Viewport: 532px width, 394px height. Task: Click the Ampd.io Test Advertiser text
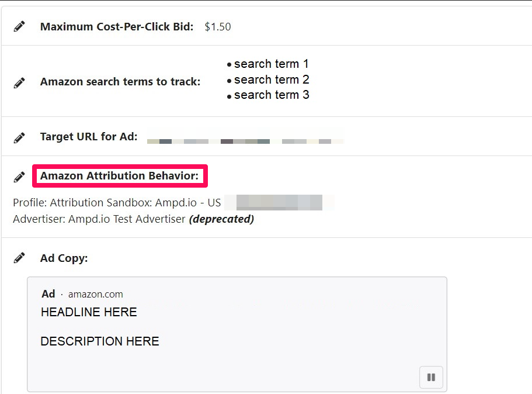(x=127, y=219)
